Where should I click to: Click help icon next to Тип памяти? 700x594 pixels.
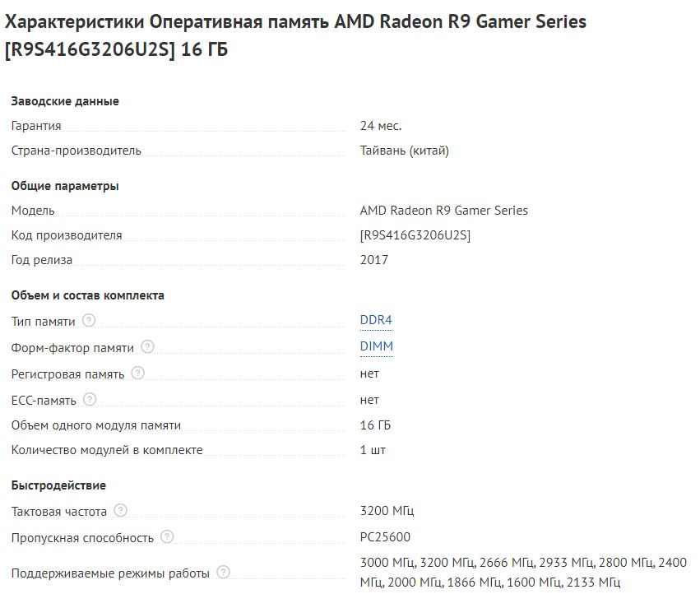click(89, 320)
